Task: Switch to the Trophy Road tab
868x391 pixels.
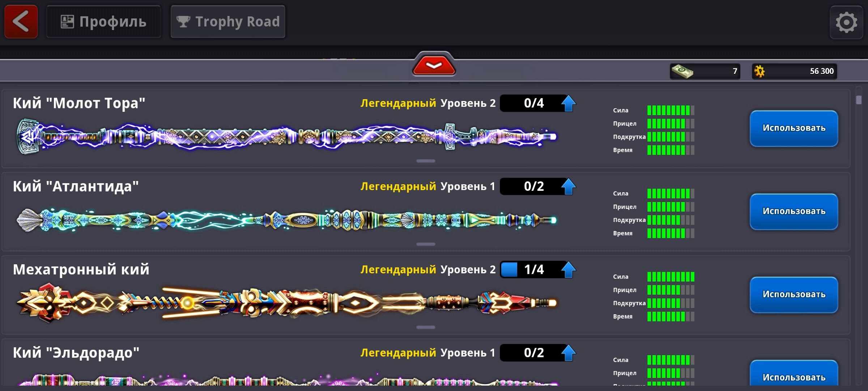Action: coord(228,22)
